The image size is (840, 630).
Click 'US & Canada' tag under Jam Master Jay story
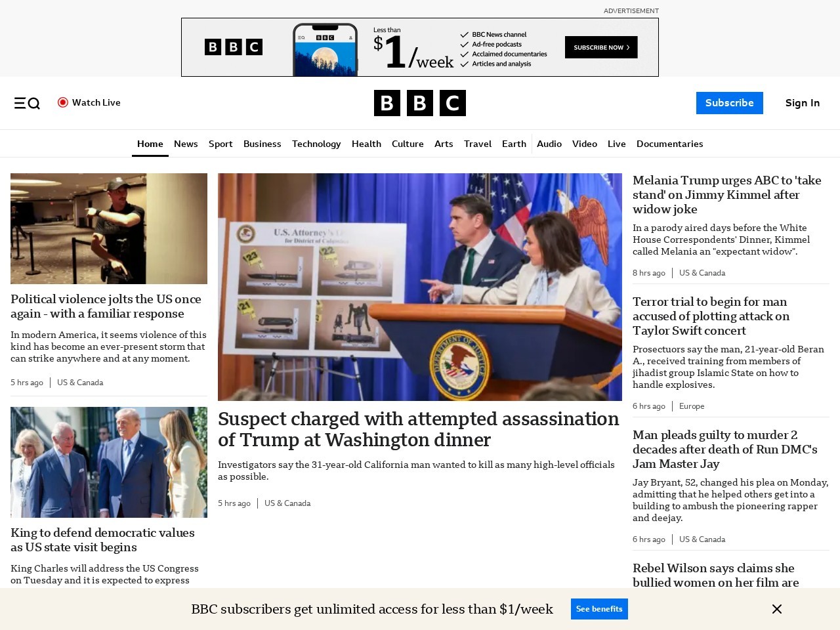coord(702,539)
